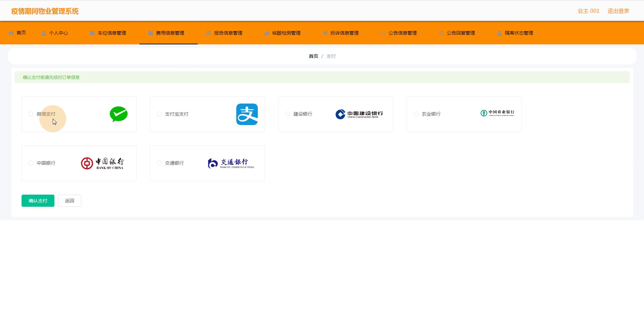The height and width of the screenshot is (314, 644).
Task: Open the 公告信息管理 menu label
Action: tap(403, 33)
